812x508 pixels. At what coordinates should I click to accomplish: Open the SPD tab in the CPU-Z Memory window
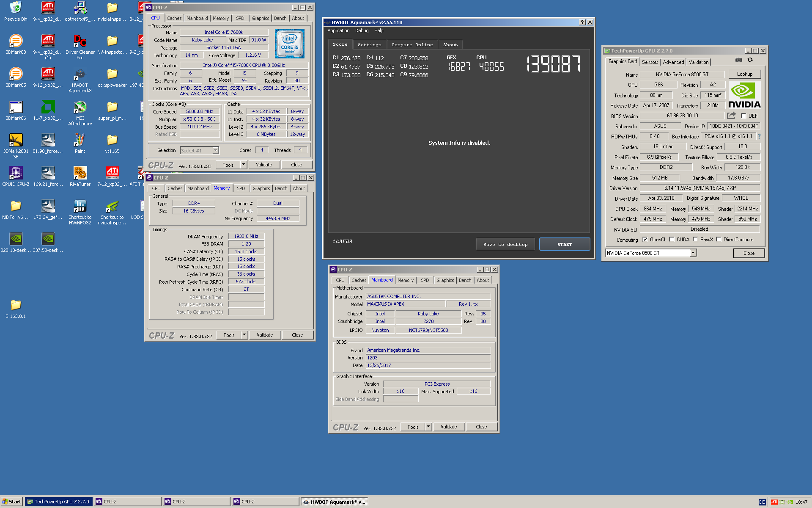pyautogui.click(x=241, y=188)
